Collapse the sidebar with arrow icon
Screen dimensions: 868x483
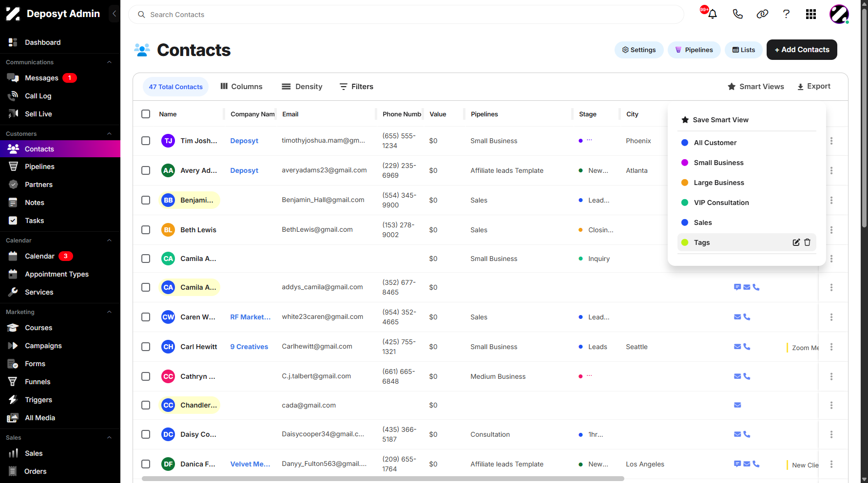point(114,14)
